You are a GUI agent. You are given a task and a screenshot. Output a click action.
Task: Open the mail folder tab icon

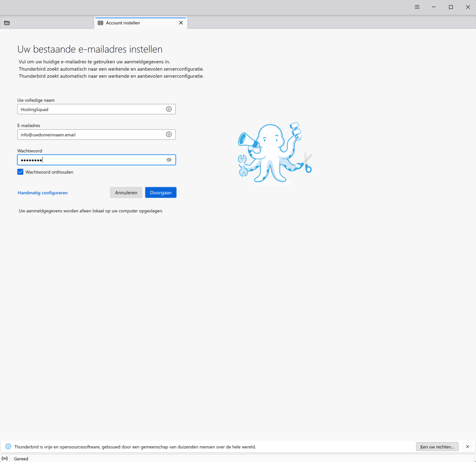(7, 23)
